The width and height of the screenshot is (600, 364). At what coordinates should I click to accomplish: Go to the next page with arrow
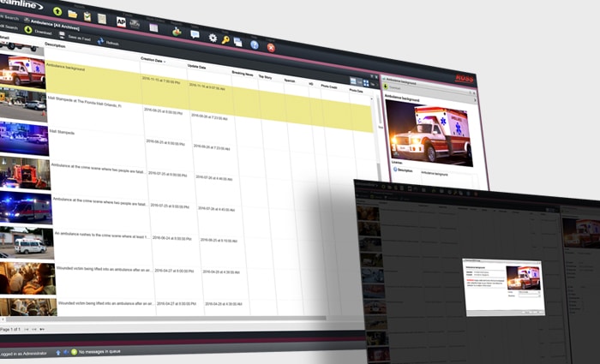[42, 329]
